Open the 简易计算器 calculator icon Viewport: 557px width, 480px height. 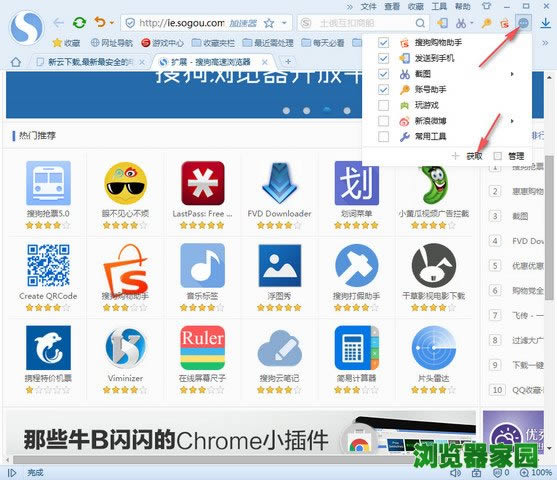coord(357,347)
